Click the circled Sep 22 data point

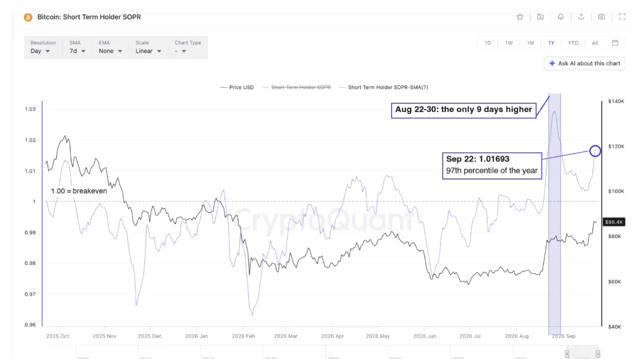pos(595,151)
